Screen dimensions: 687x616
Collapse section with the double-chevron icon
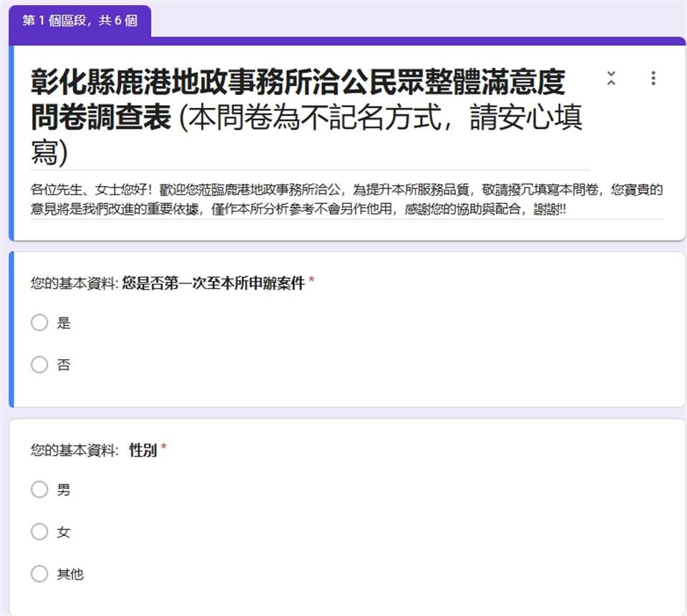click(x=610, y=79)
